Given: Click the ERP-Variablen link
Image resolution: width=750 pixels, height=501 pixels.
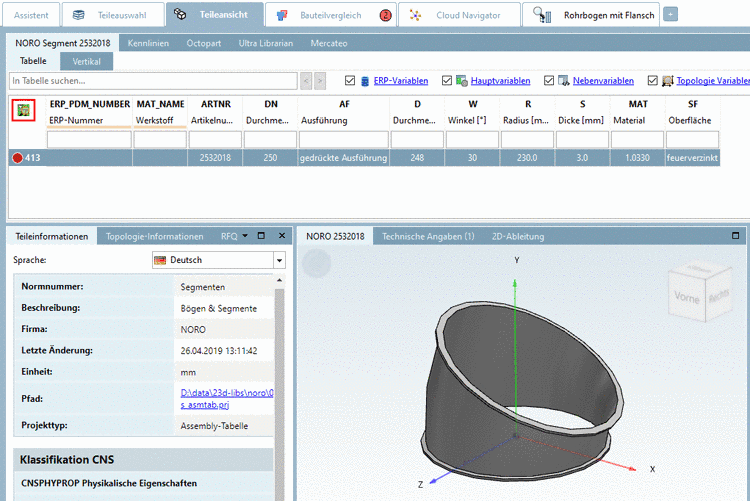Looking at the screenshot, I should 401,81.
